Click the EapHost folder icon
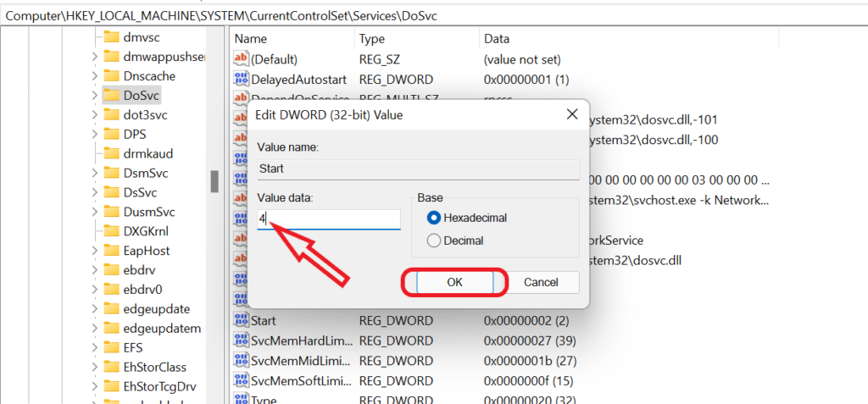 tap(111, 250)
